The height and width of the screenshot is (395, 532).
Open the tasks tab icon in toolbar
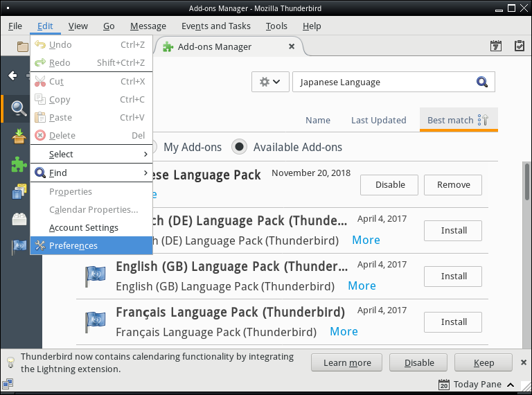519,46
